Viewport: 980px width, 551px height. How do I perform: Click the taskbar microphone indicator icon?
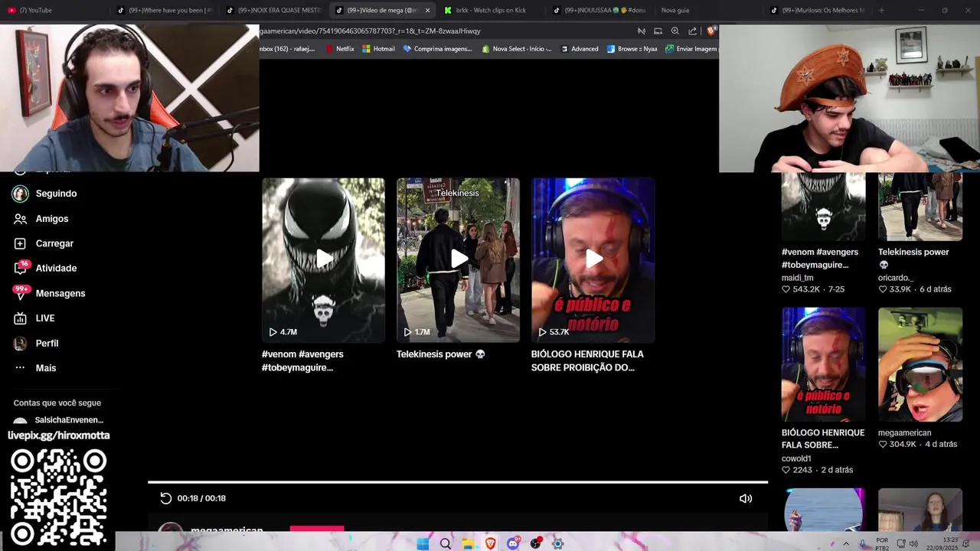tap(863, 544)
